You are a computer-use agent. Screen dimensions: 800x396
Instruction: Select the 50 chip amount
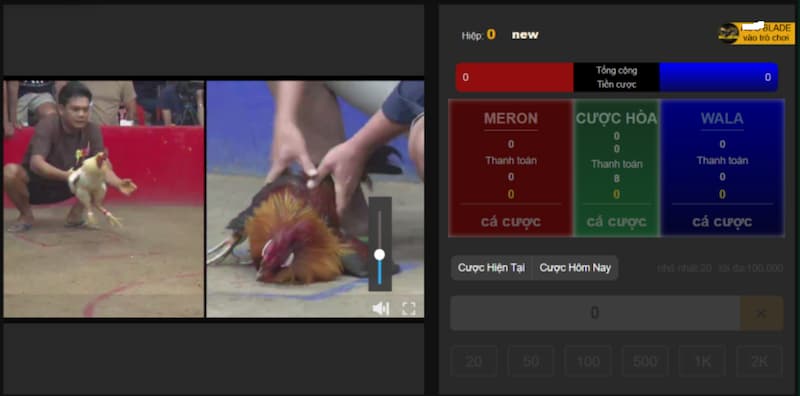[531, 361]
